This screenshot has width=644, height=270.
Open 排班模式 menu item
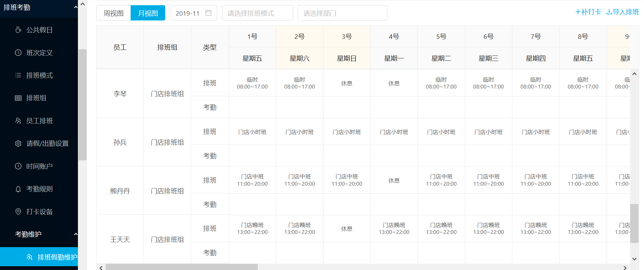(39, 75)
